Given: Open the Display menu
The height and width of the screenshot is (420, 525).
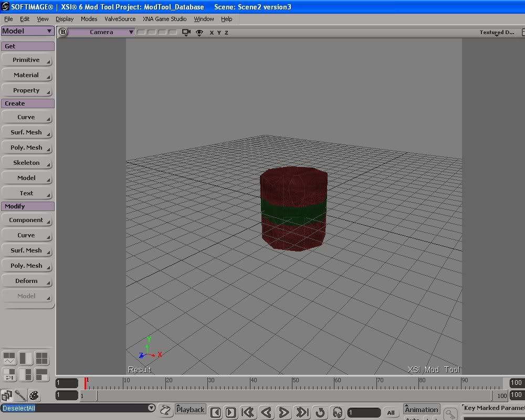Looking at the screenshot, I should [65, 19].
